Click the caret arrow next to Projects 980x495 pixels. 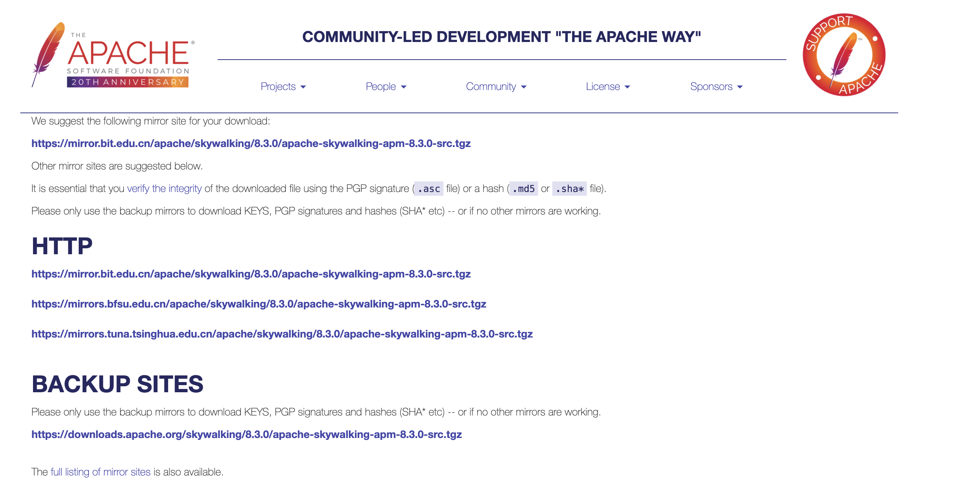coord(303,87)
